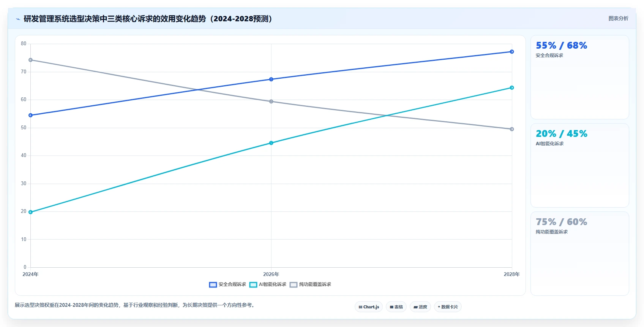Image resolution: width=644 pixels, height=327 pixels.
Task: Click 纯功能覆盖诉求 card caption
Action: coord(552,232)
